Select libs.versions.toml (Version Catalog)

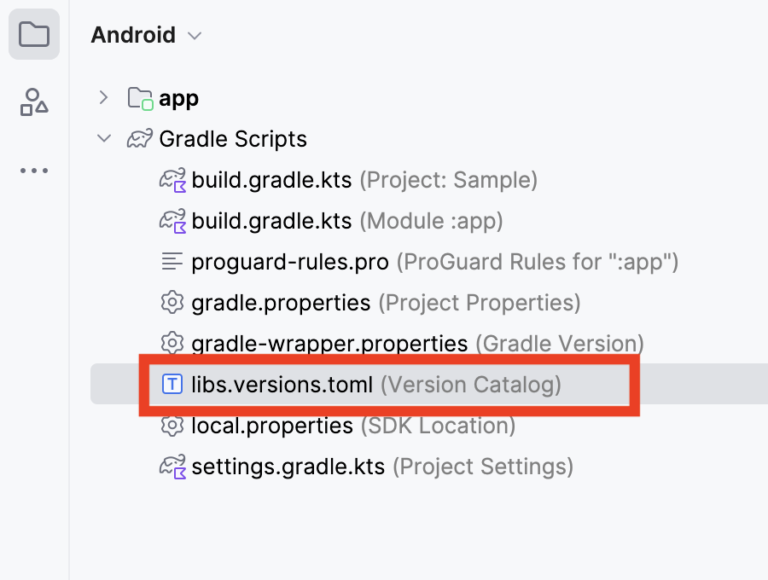click(281, 384)
